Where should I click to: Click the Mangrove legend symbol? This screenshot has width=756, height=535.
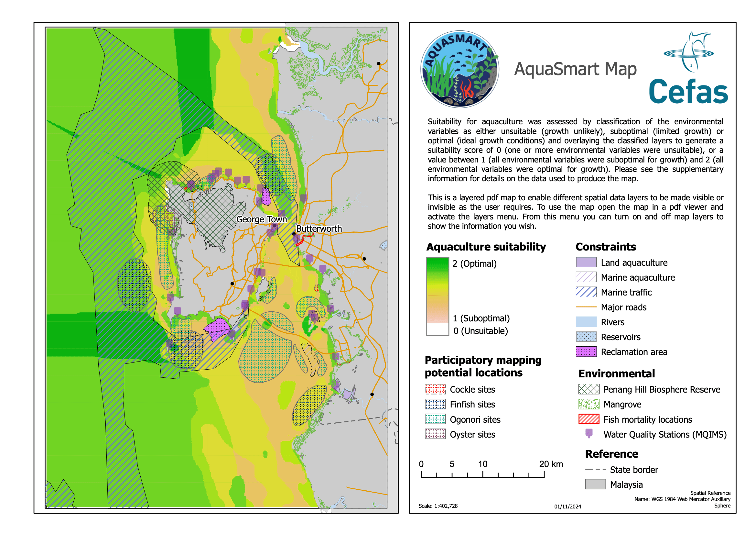point(589,404)
